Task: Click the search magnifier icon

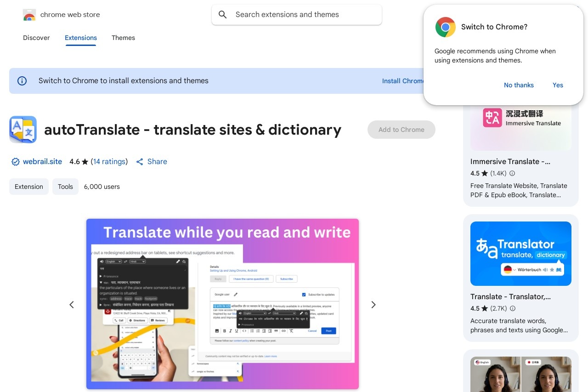Action: tap(223, 15)
